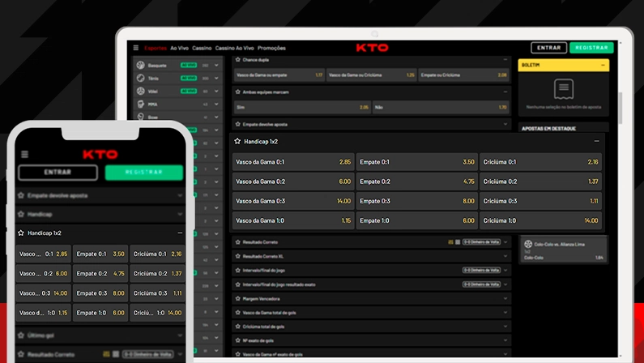The height and width of the screenshot is (363, 644).
Task: Select the Vôlei sport icon in the sidebar
Action: point(140,92)
